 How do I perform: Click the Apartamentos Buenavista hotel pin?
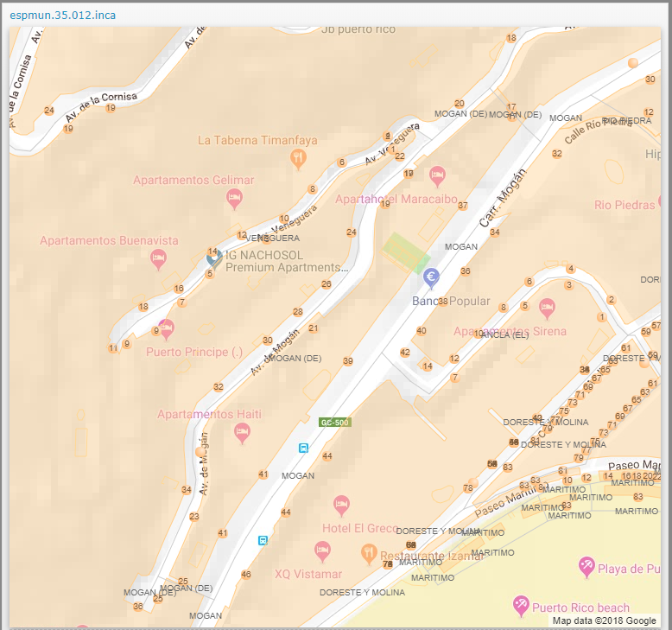tap(158, 258)
